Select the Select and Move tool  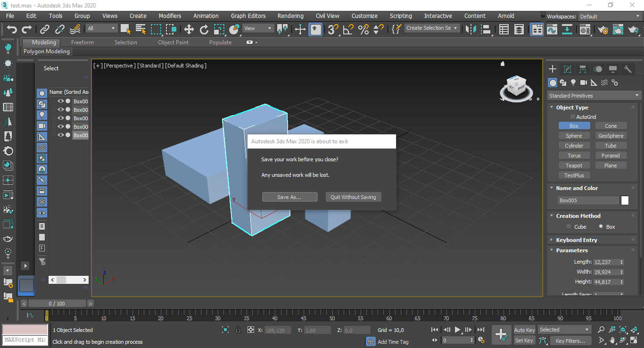(189, 30)
